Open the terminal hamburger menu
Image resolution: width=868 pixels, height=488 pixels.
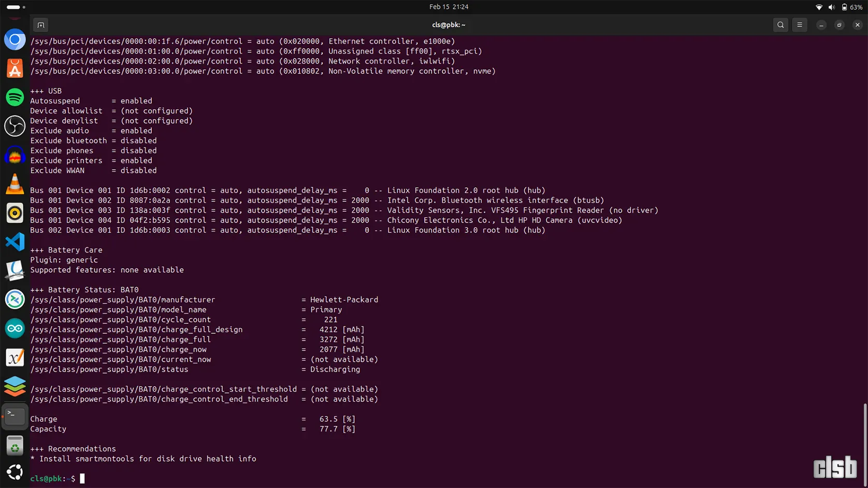(x=800, y=25)
